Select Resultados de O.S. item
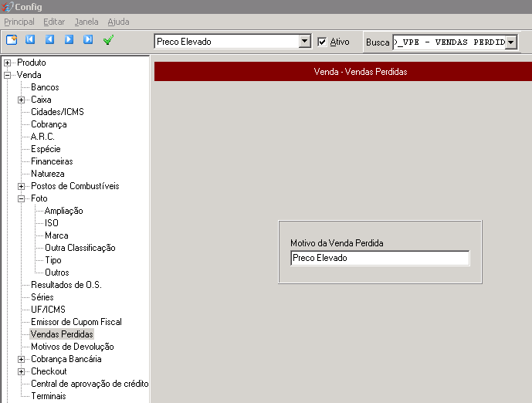This screenshot has height=403, width=532. 66,285
